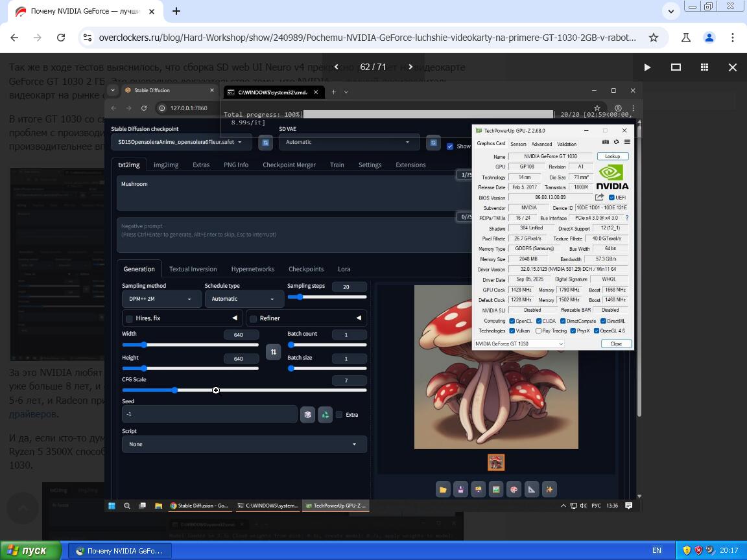Screen dimensions: 747x560
Task: Open the gallery thumbnails grid
Action: click(704, 67)
